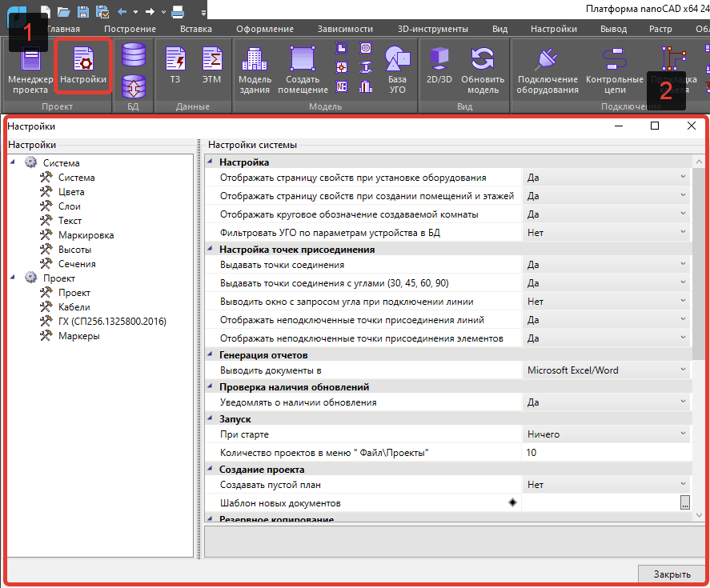The image size is (710, 588).
Task: Switch to the 3D-инструменты tab
Action: tap(432, 29)
